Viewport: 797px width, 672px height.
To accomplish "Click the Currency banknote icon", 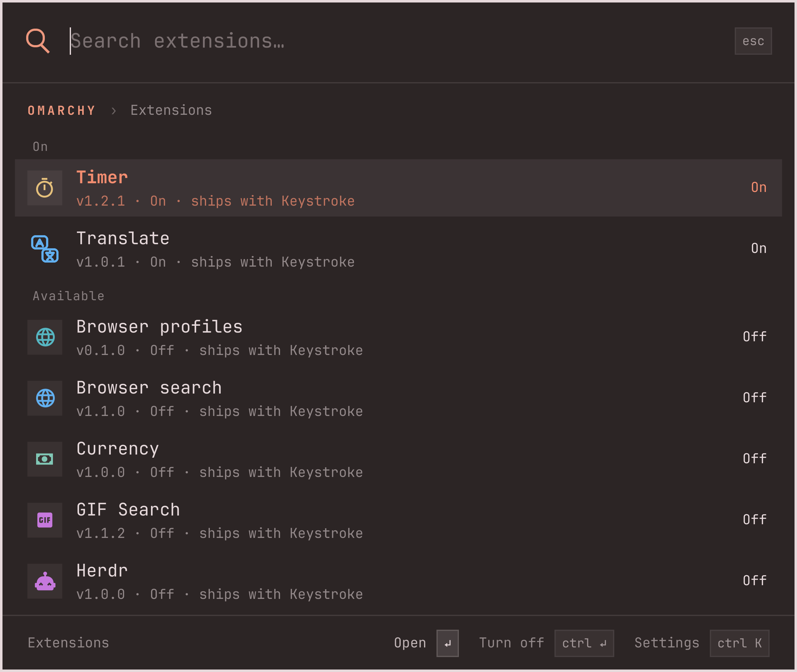I will (45, 459).
